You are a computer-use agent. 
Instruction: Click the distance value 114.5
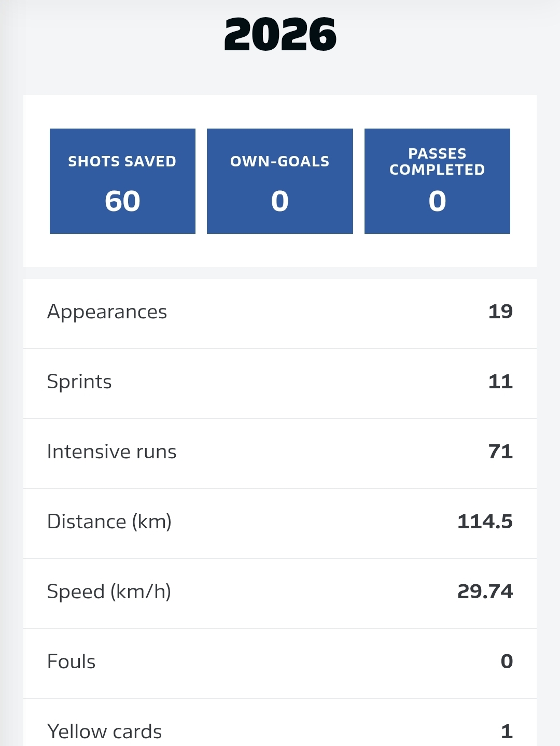pos(485,522)
